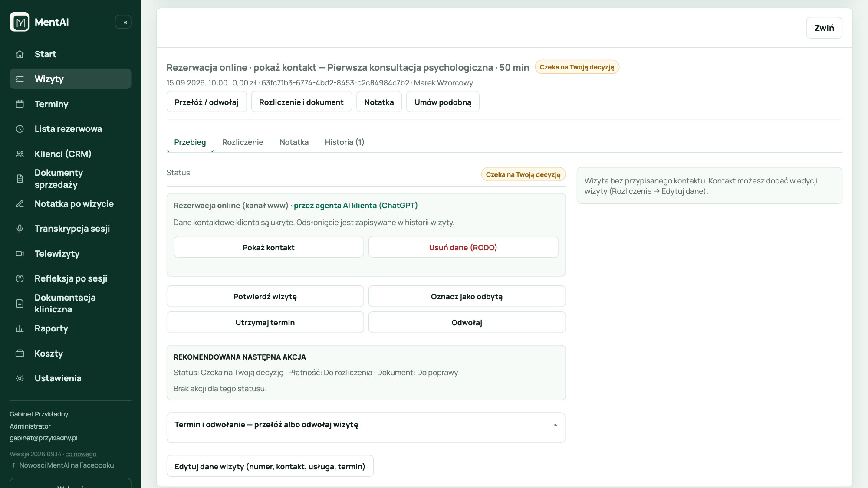Click Utrzymaj termin button
The image size is (868, 488).
point(265,322)
